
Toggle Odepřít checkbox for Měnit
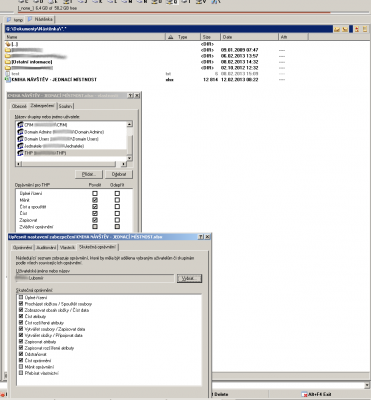point(117,200)
